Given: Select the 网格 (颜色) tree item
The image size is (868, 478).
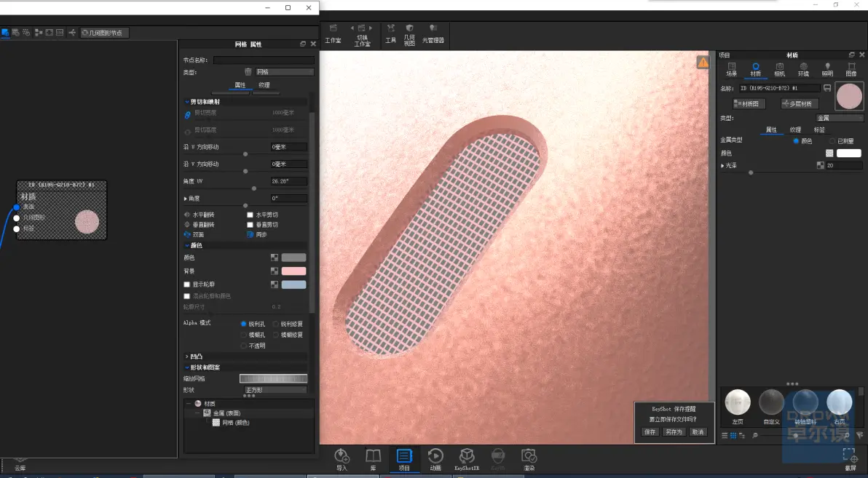Looking at the screenshot, I should [236, 423].
